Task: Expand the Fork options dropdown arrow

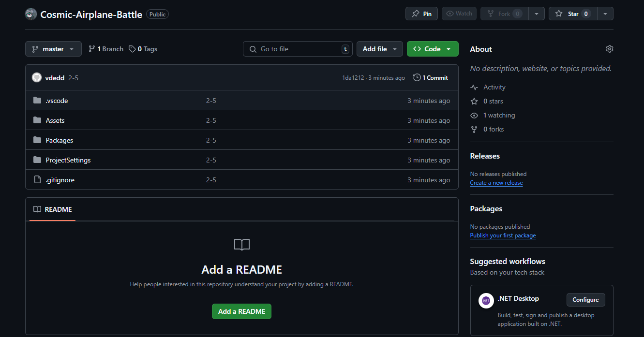Action: (x=537, y=14)
